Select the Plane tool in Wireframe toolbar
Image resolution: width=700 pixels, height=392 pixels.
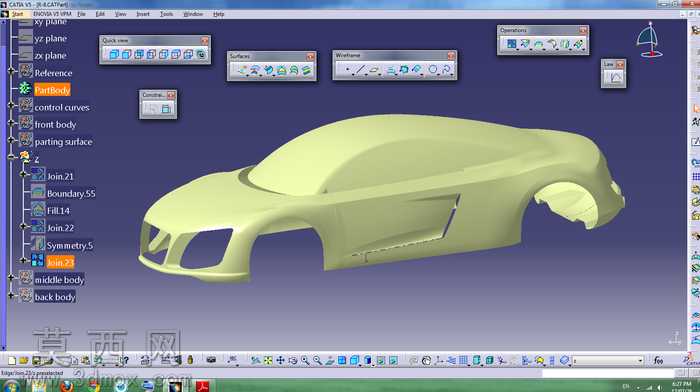(375, 69)
